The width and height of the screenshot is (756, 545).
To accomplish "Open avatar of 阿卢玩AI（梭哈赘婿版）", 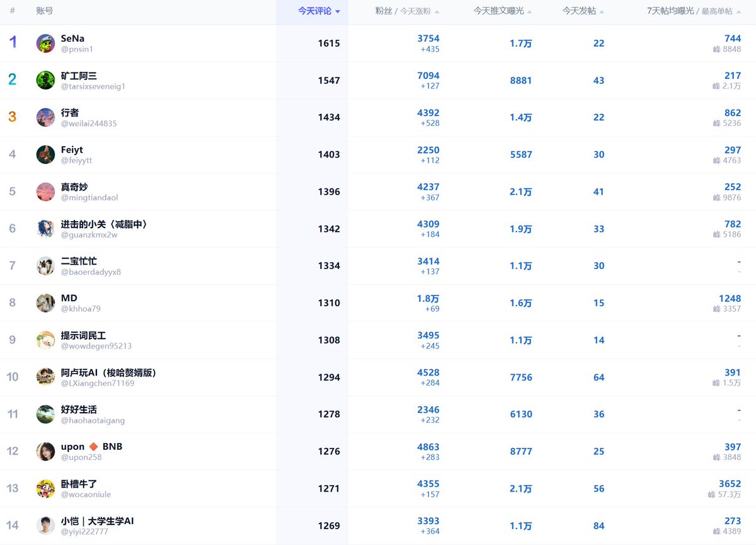I will pyautogui.click(x=45, y=377).
